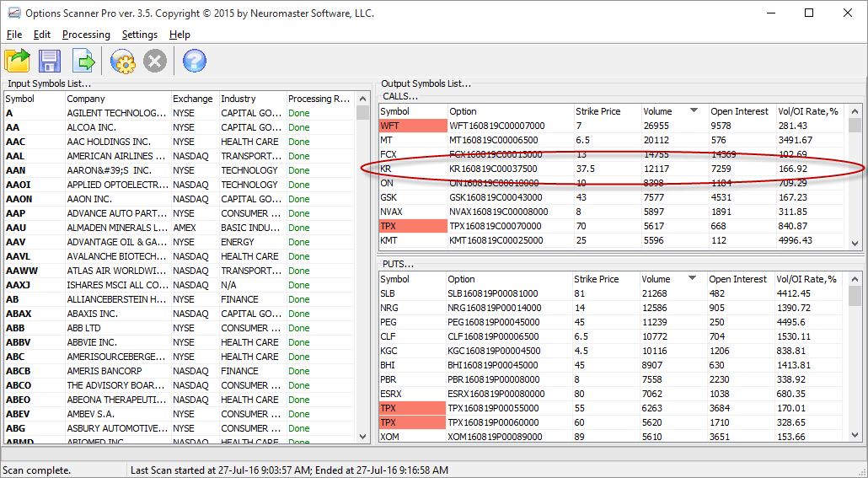Sort input list by Symbol column
868x478 pixels.
pos(35,99)
